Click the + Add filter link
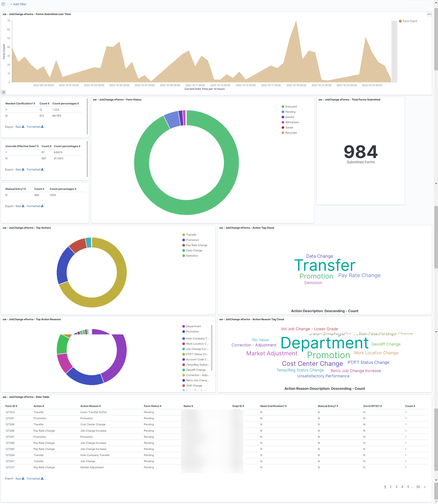Viewport: 438px width, 504px height. point(19,4)
